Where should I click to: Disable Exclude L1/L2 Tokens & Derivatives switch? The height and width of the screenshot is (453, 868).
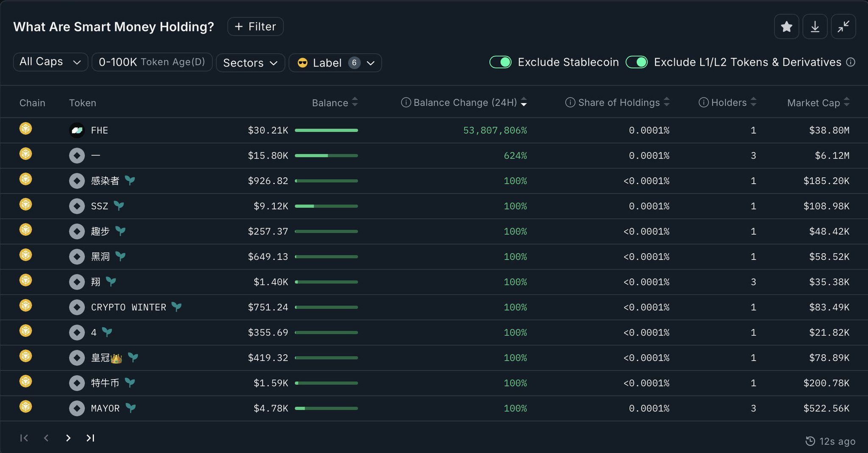click(637, 62)
